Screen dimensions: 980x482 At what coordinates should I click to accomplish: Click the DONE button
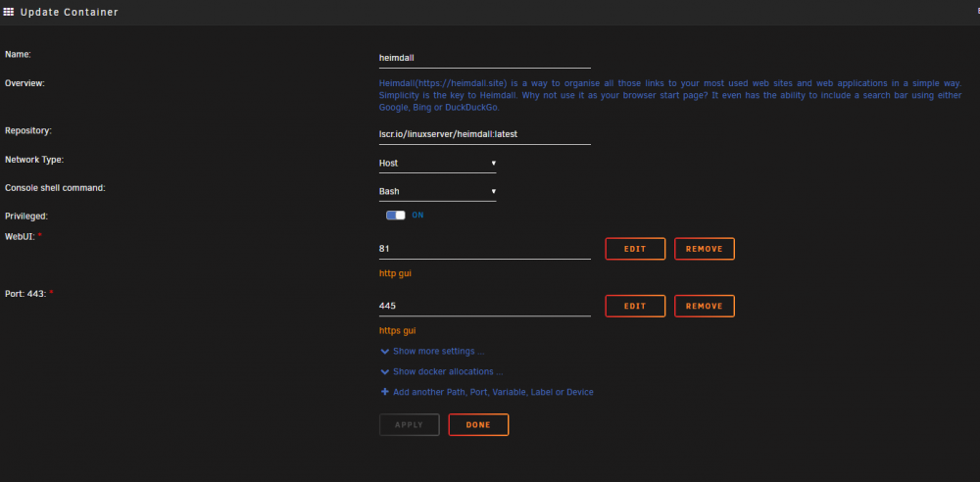479,425
